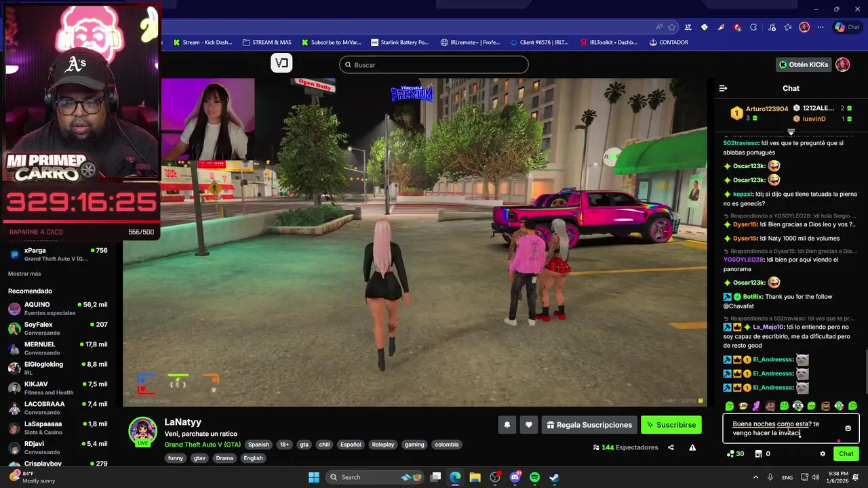This screenshot has height=488, width=868.
Task: Click the Roleplay tag
Action: [x=382, y=445]
